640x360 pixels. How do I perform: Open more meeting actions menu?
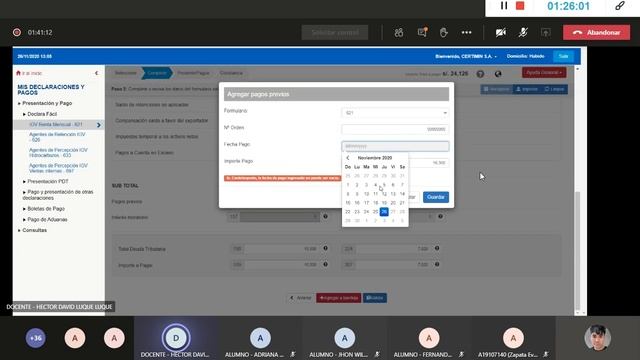pyautogui.click(x=467, y=33)
